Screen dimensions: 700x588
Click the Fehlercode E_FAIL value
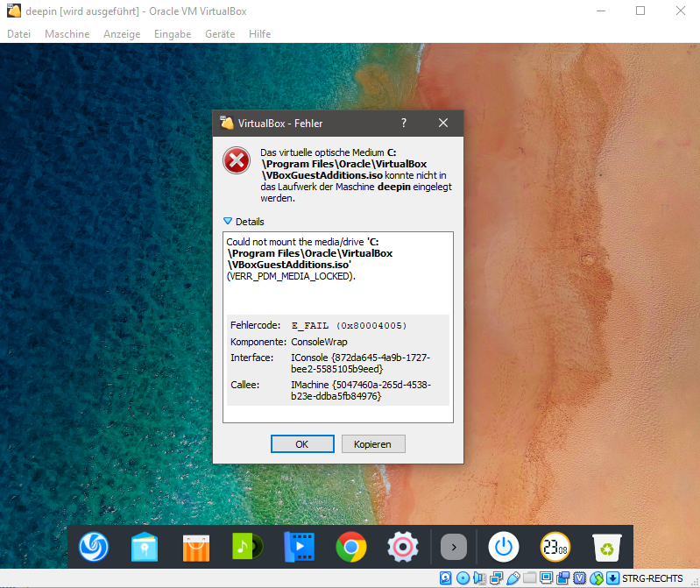click(349, 325)
